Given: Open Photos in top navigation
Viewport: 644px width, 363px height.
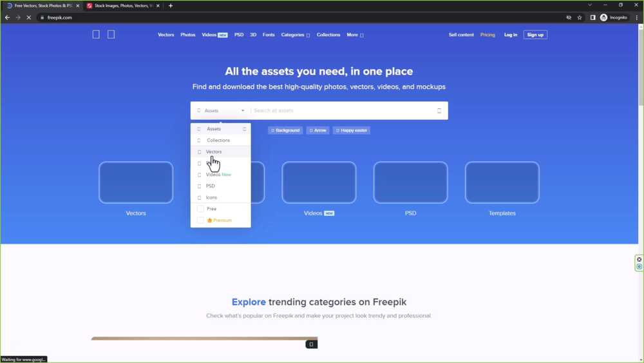Looking at the screenshot, I should tap(187, 35).
